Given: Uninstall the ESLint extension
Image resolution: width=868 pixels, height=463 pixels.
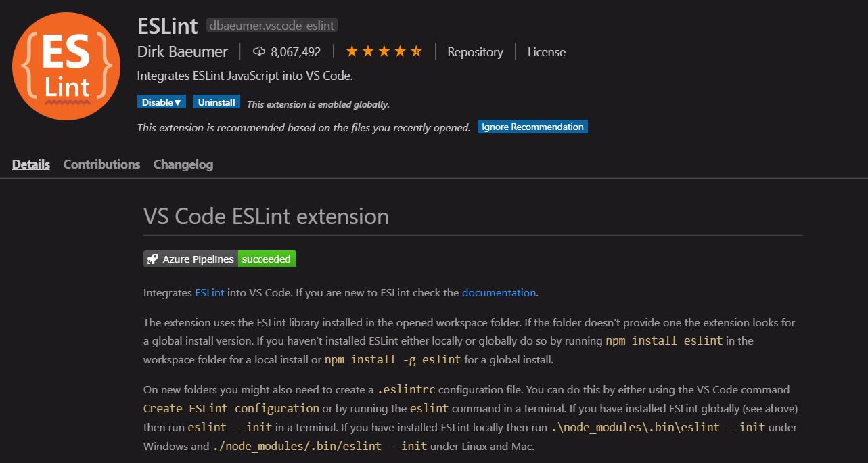Looking at the screenshot, I should tap(216, 102).
